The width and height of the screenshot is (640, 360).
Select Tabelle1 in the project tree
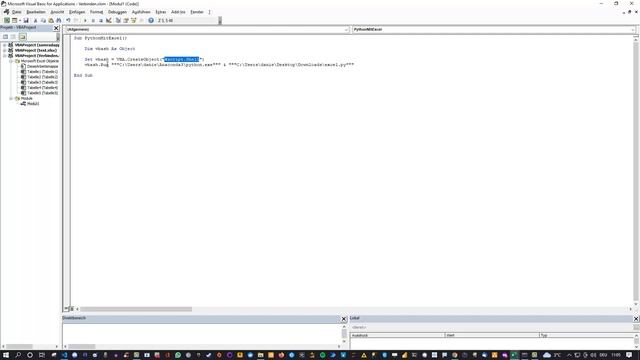click(x=42, y=71)
